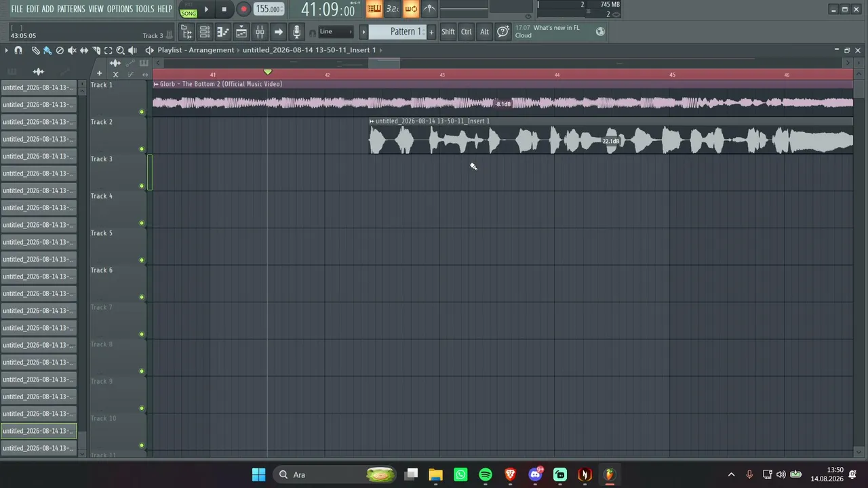Expand the Playlist - Arrangement dropdown
Image resolution: width=868 pixels, height=488 pixels.
point(196,50)
